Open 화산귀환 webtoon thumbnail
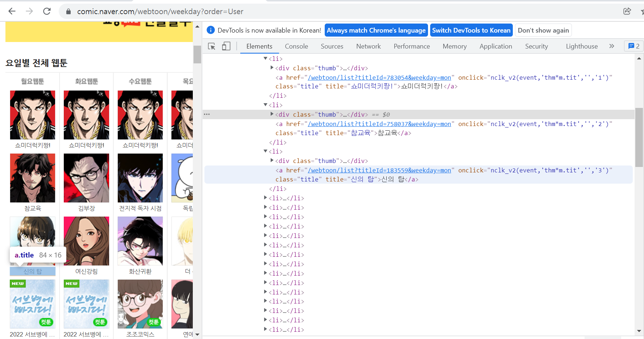The width and height of the screenshot is (644, 339). [x=140, y=241]
